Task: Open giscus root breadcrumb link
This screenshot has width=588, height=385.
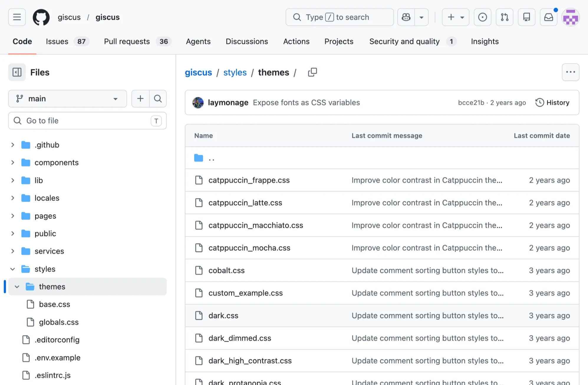Action: click(198, 72)
